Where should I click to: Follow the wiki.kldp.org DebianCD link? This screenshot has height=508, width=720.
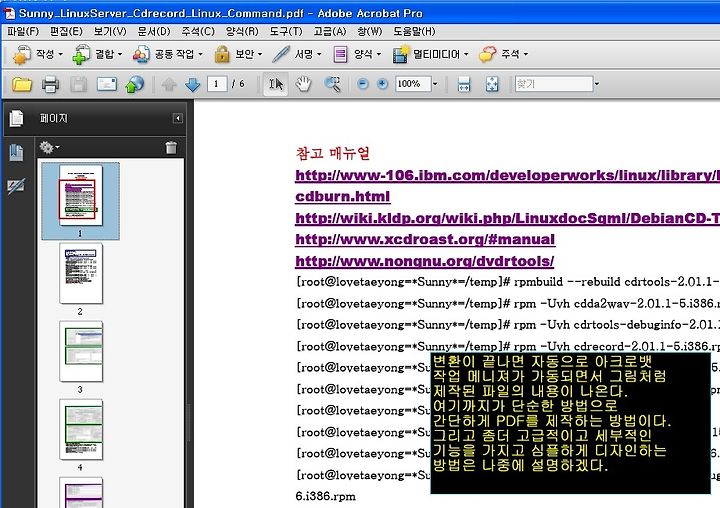(507, 218)
